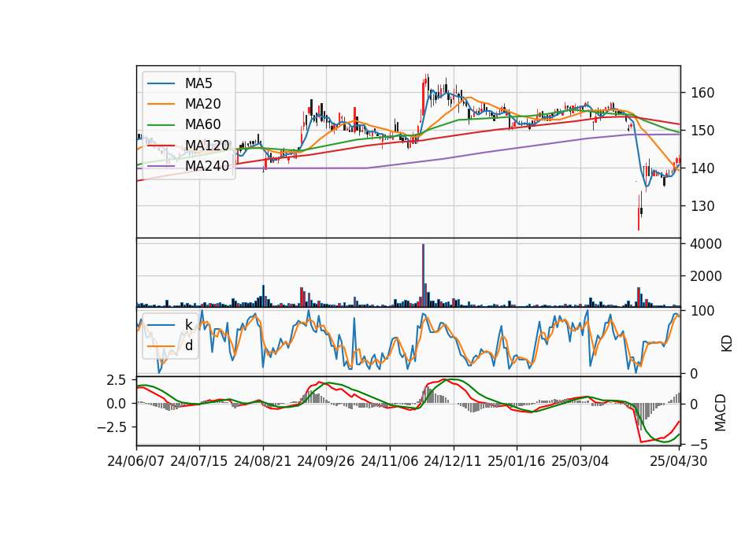
Task: Click the 24/07/15 date label
Action: coord(199,461)
